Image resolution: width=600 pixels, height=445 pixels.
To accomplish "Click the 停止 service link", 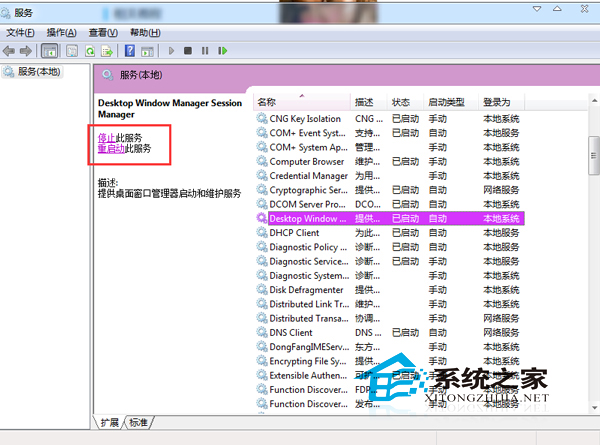I will tap(107, 137).
